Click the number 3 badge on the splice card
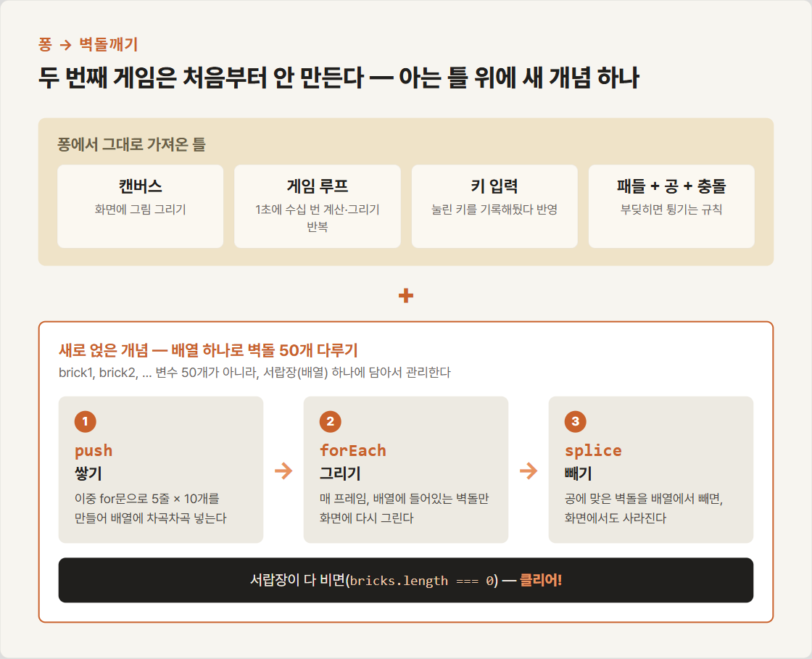This screenshot has width=812, height=659. (576, 421)
